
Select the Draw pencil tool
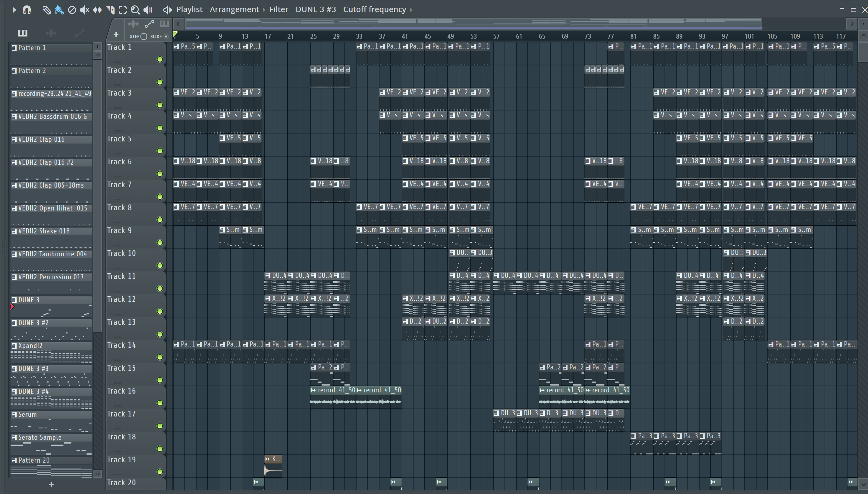point(46,10)
